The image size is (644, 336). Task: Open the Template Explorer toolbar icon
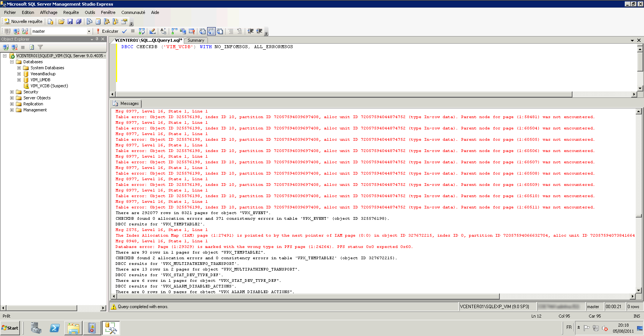tap(116, 21)
